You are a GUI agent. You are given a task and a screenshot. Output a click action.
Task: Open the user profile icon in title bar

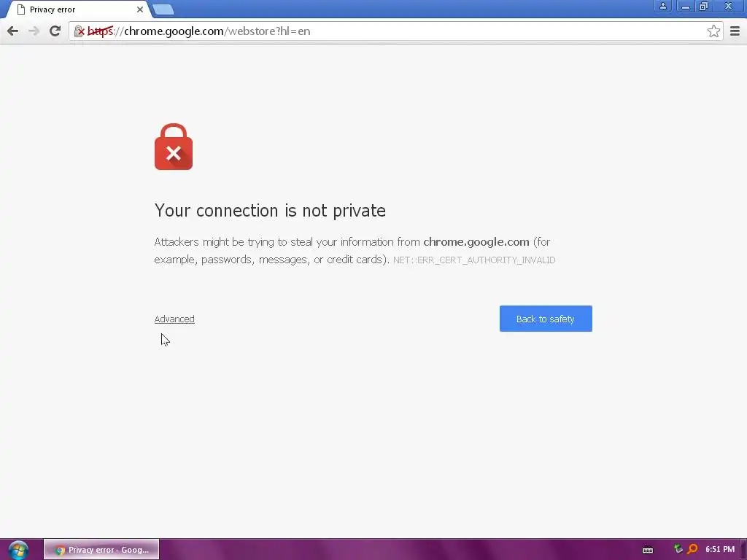click(662, 6)
